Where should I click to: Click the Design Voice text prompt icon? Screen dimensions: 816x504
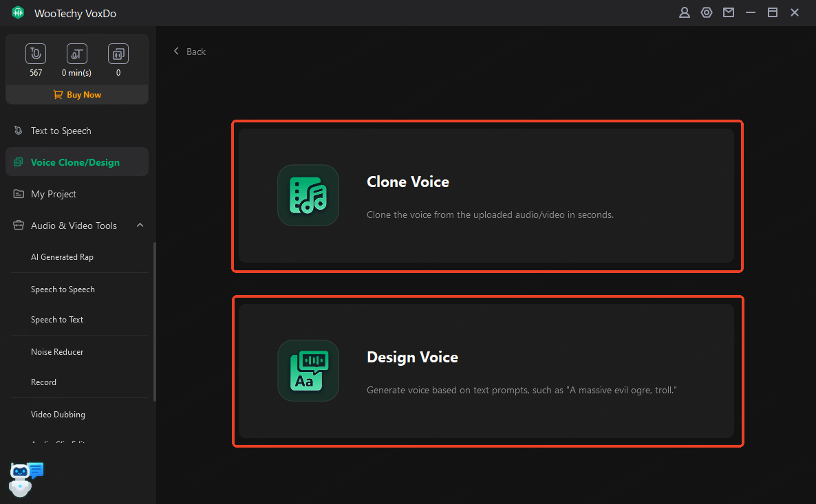tap(308, 371)
